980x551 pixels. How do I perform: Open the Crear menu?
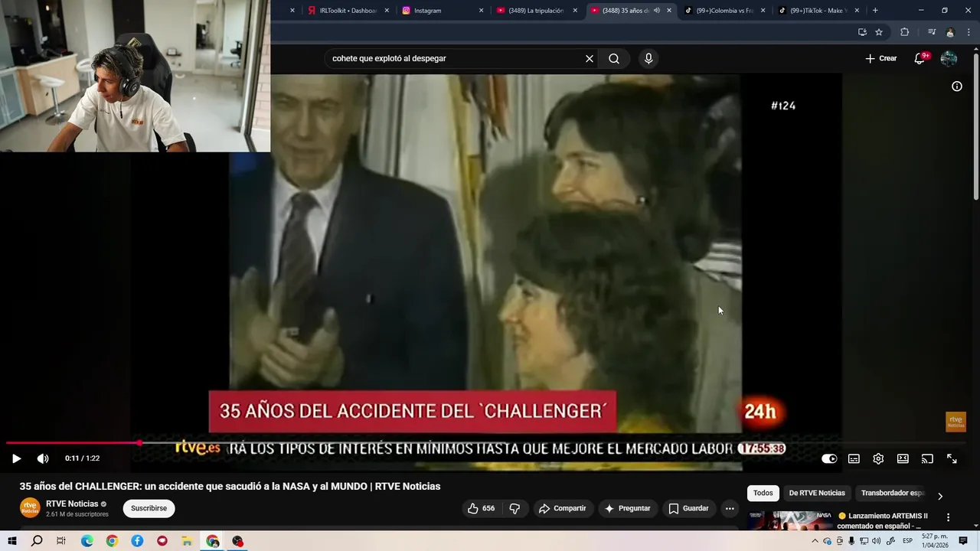point(880,58)
